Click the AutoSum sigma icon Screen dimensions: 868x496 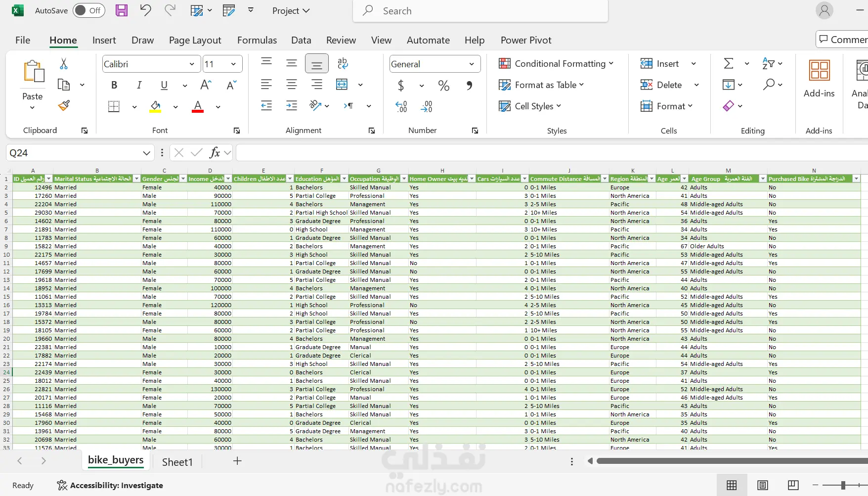(729, 64)
